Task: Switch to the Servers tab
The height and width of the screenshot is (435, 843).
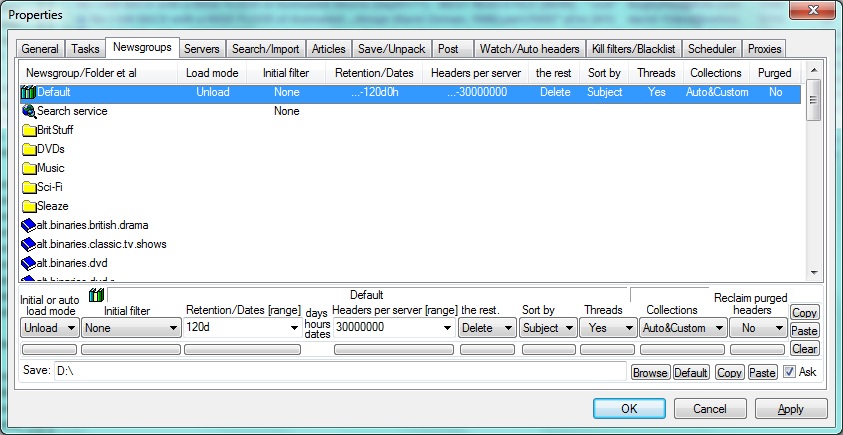Action: [202, 48]
